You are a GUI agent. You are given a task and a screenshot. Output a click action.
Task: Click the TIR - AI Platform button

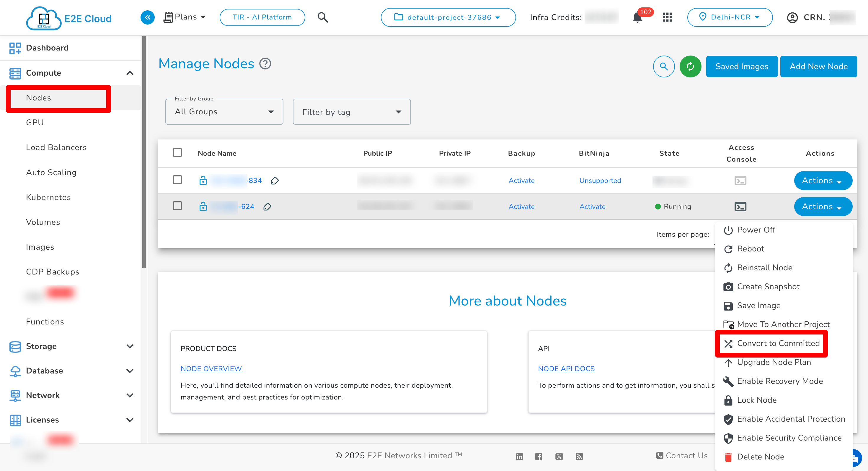tap(262, 17)
